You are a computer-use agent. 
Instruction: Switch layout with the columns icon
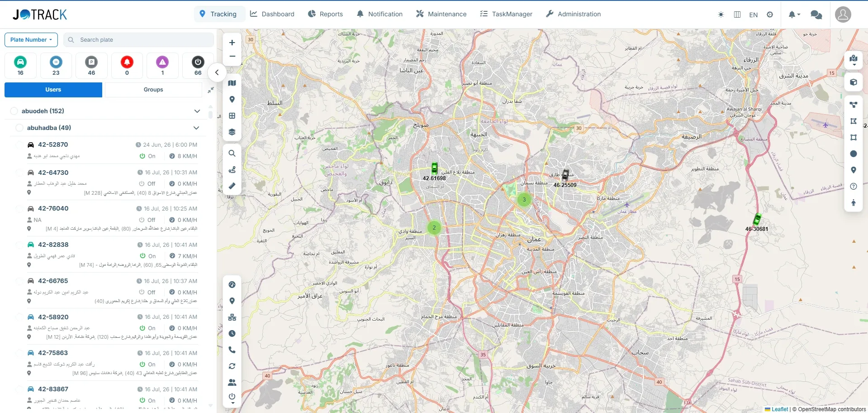[x=737, y=14]
